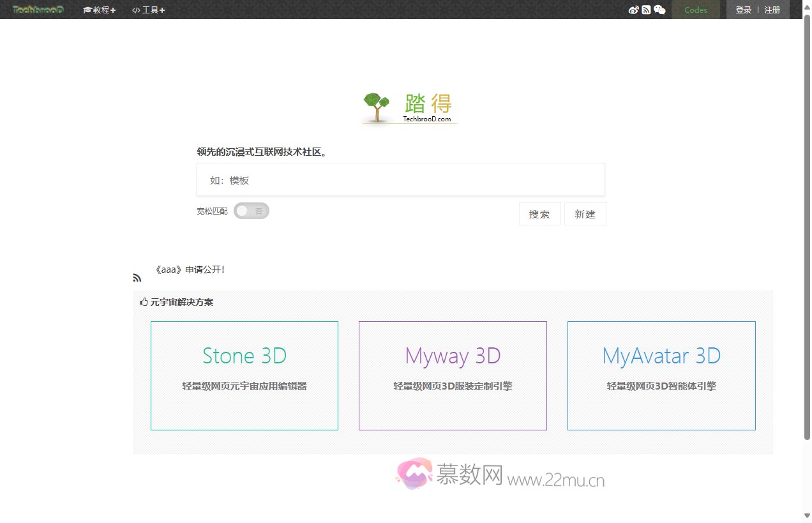Expand the 教程+ menu
The width and height of the screenshot is (812, 523).
point(100,10)
